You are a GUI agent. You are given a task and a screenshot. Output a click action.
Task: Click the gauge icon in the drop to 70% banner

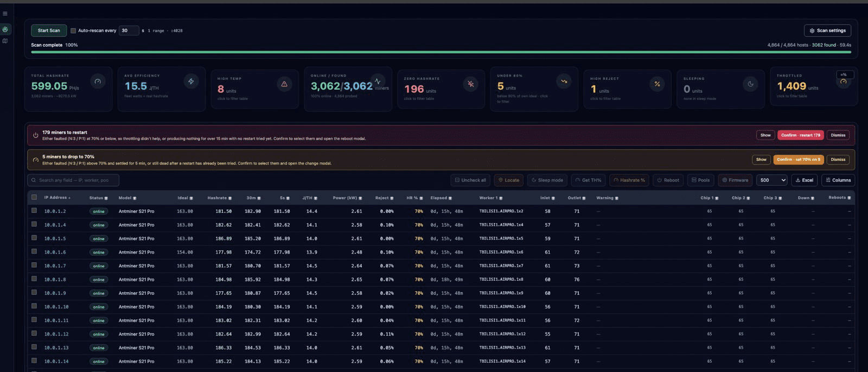point(35,160)
